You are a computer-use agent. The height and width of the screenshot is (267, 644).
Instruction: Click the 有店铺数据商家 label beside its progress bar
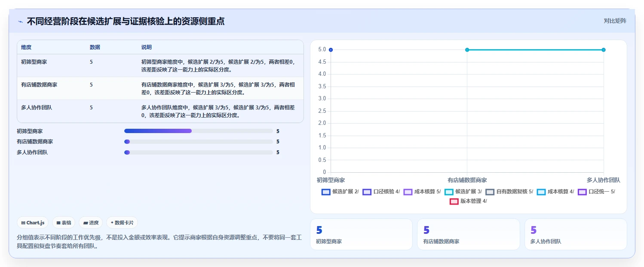[35, 142]
